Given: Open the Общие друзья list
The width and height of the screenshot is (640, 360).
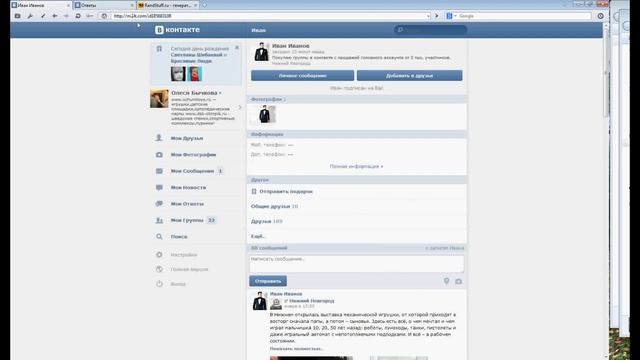Looking at the screenshot, I should click(274, 207).
